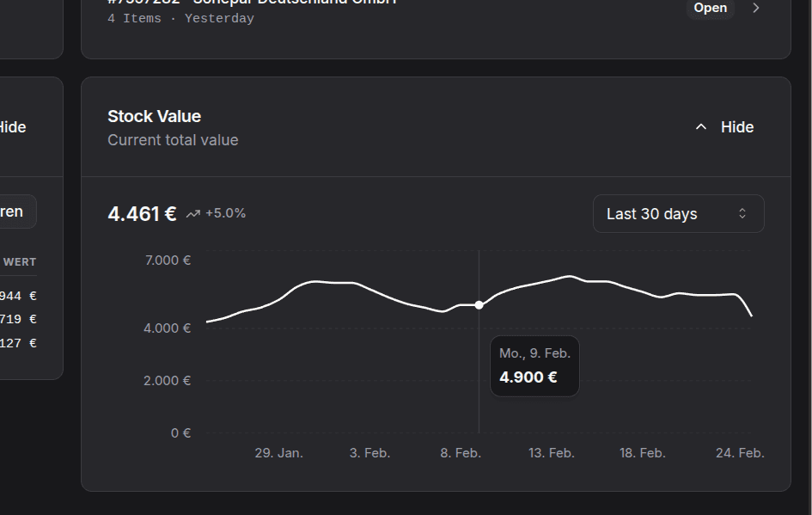Click the 7.000 € axis label
The image size is (812, 515).
[168, 260]
